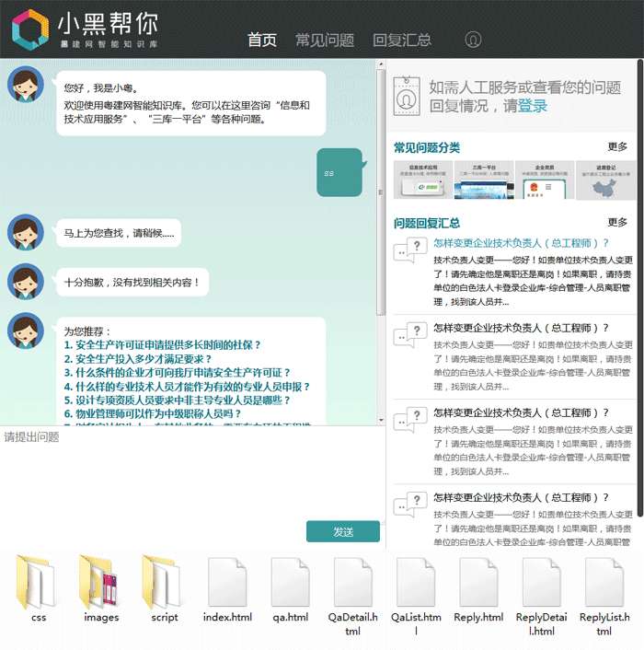Viewport: 644px width, 650px height.
Task: Click the 小黑帮你 logo icon
Action: point(29,29)
